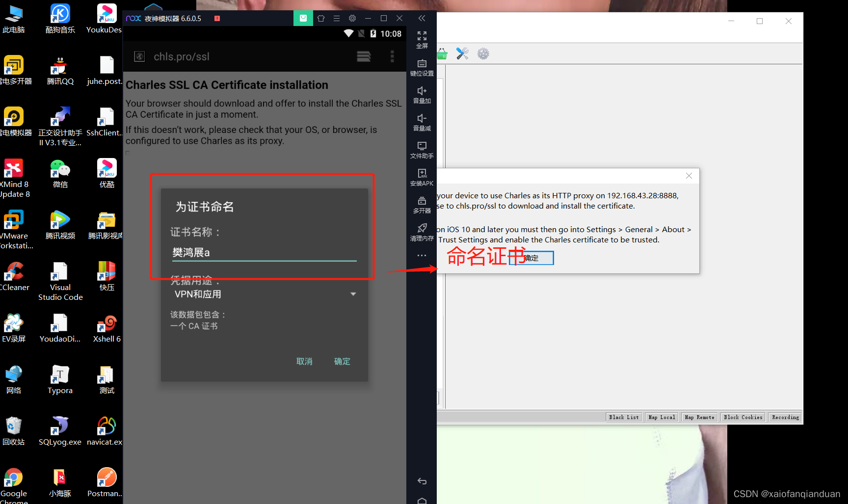
Task: Open the 小海豚 desktop shortcut
Action: (60, 483)
